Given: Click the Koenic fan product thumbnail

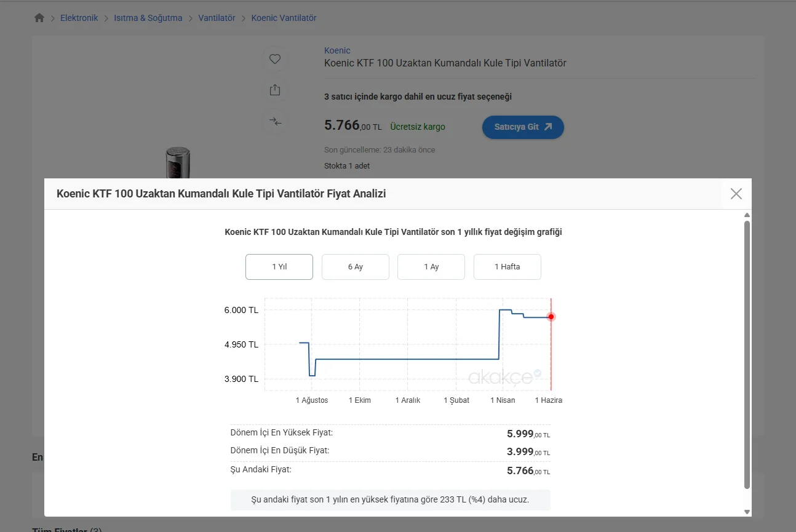Looking at the screenshot, I should pos(177,162).
